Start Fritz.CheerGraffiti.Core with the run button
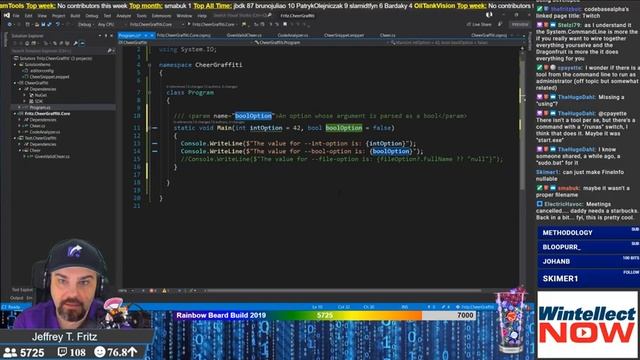The height and width of the screenshot is (360, 640). click(211, 24)
